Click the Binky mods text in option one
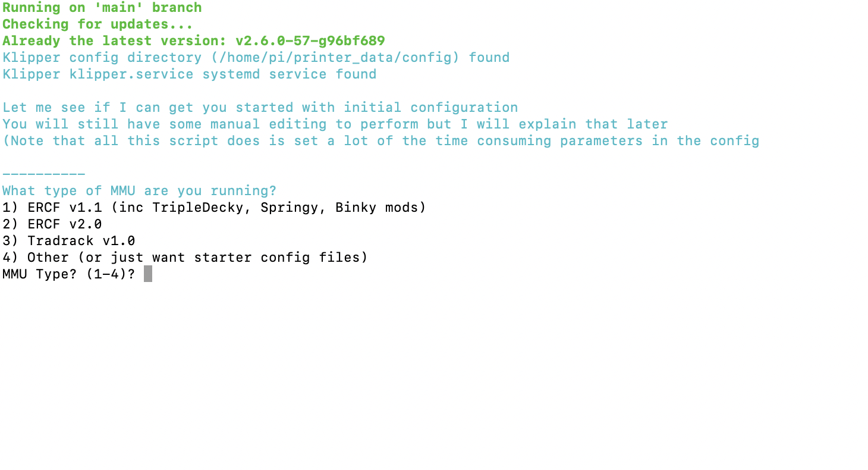The image size is (868, 470). click(x=377, y=208)
